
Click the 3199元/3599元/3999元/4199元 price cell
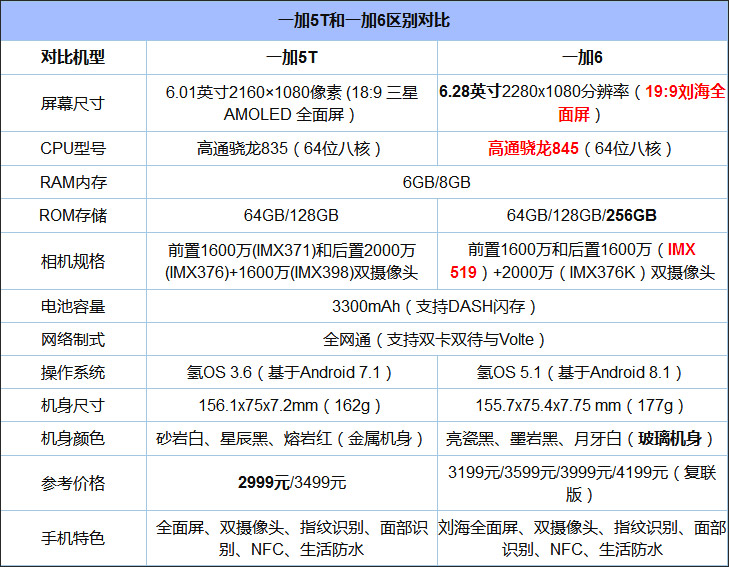coord(583,483)
